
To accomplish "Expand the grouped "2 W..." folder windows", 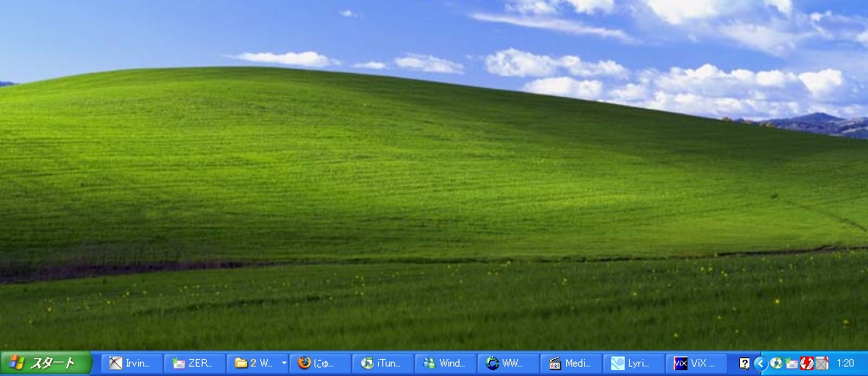I will point(258,363).
